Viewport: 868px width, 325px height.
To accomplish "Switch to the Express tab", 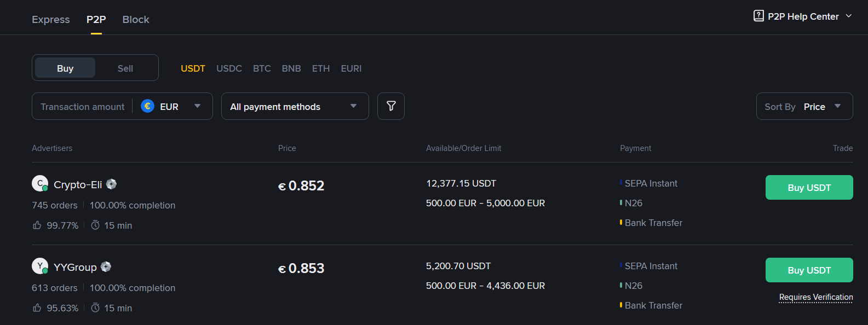I will (x=50, y=19).
